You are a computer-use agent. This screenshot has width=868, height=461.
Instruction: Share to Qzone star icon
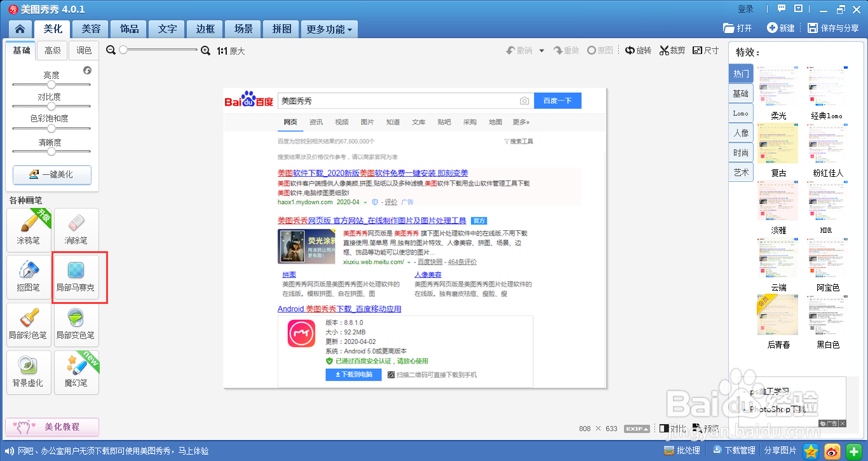pos(811,451)
